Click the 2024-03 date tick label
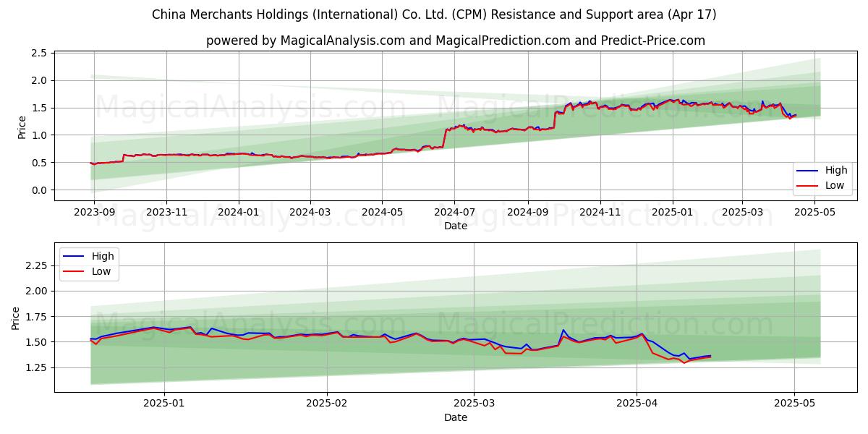The image size is (868, 434). (310, 212)
